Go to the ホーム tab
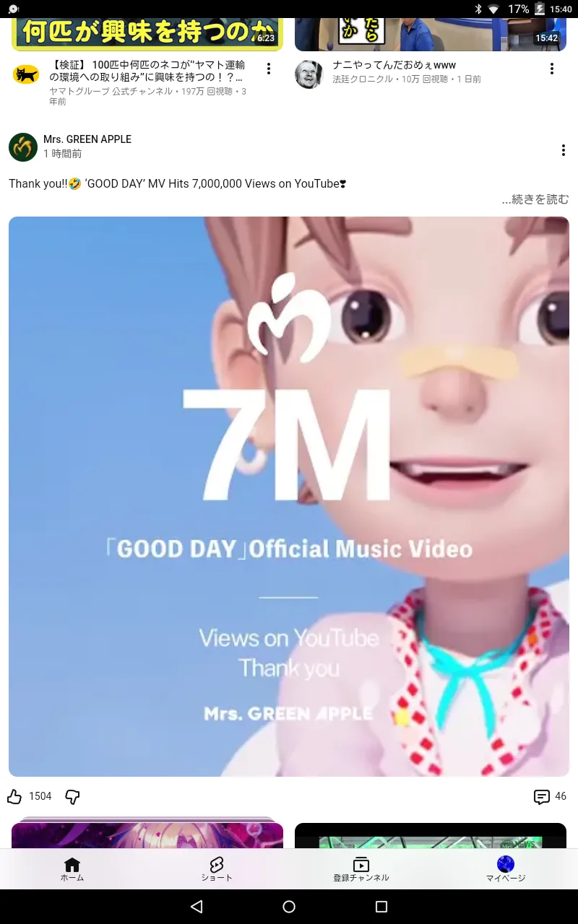 click(72, 869)
